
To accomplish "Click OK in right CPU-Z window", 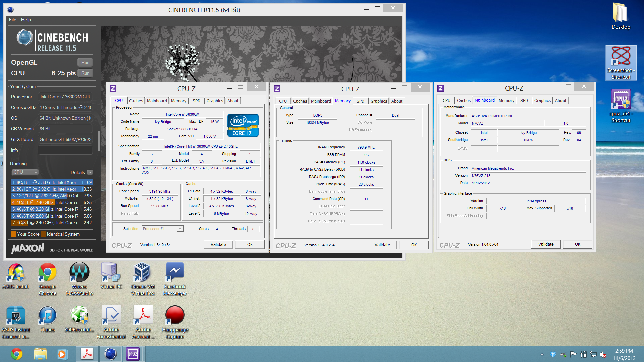I will (578, 244).
